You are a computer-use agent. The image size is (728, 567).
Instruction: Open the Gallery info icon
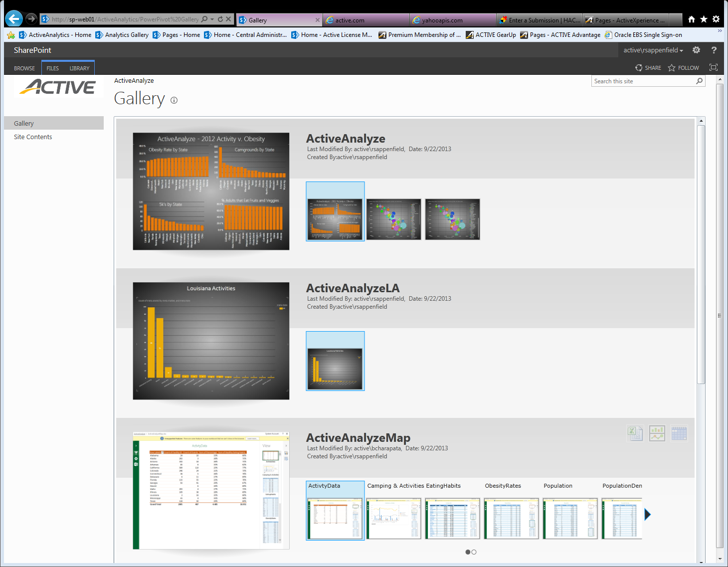(174, 100)
